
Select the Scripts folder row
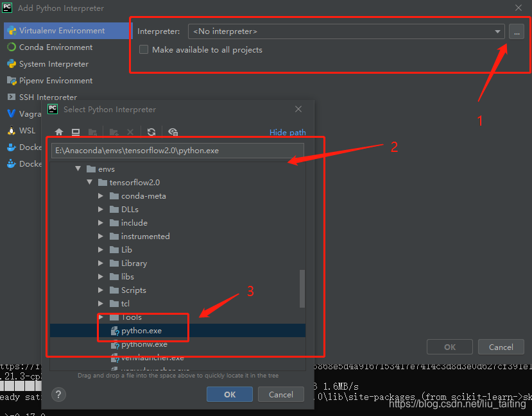pos(178,290)
